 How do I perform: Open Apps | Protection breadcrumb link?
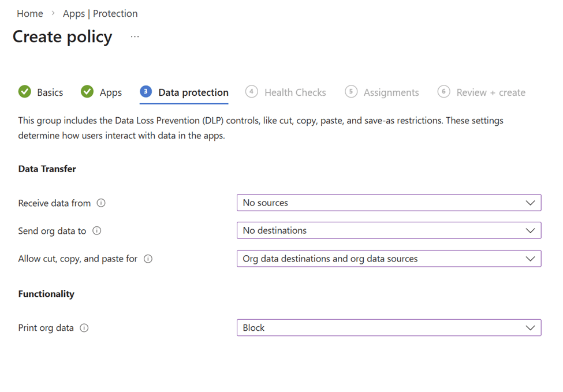pyautogui.click(x=100, y=13)
